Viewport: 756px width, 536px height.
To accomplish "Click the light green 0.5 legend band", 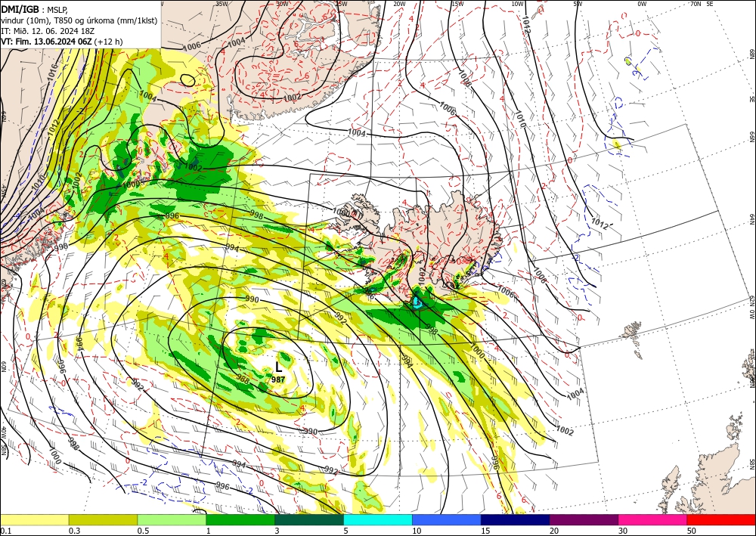I will coord(172,519).
